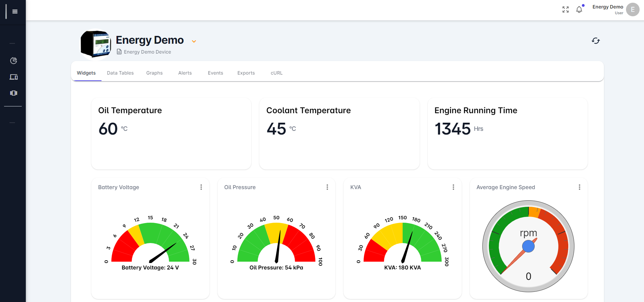
Task: Open Average Engine Speed widget options
Action: pyautogui.click(x=579, y=187)
